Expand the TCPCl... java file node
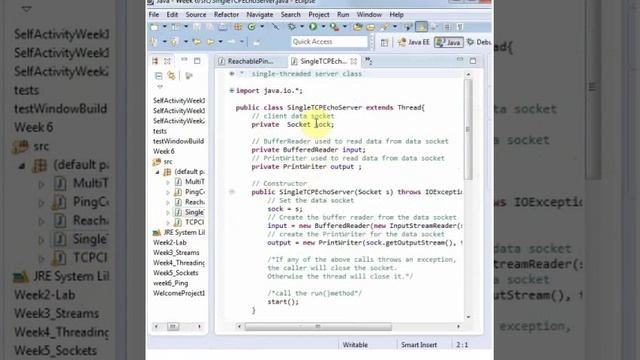Screen dimensions: 640x360 [168, 223]
